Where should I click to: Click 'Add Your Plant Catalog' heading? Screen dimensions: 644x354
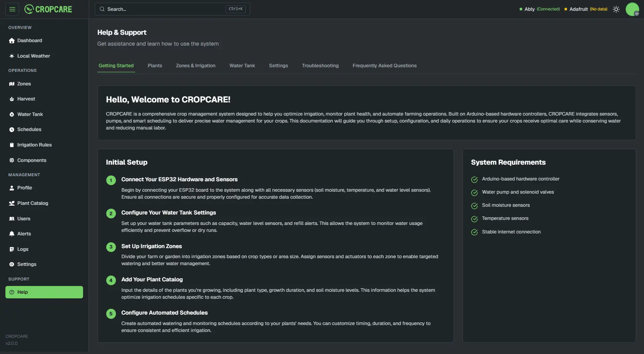pyautogui.click(x=152, y=279)
